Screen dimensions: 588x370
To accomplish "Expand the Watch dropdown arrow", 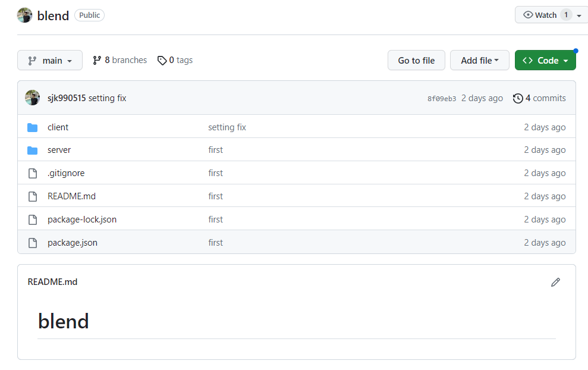I will point(579,15).
